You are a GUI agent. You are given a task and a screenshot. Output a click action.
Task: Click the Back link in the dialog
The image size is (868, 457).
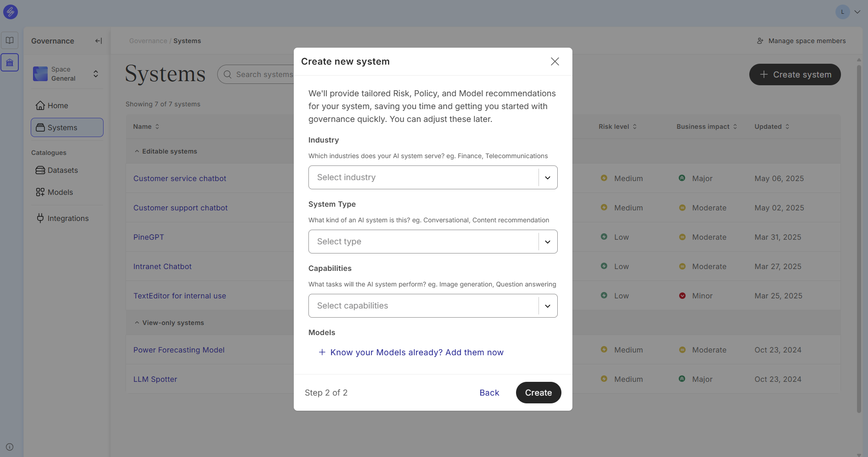coord(489,393)
